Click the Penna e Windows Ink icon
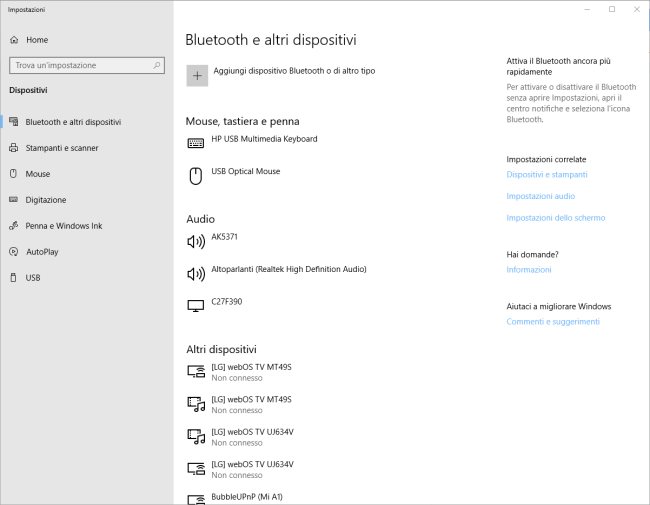Viewport: 650px width, 505px height. 14,226
